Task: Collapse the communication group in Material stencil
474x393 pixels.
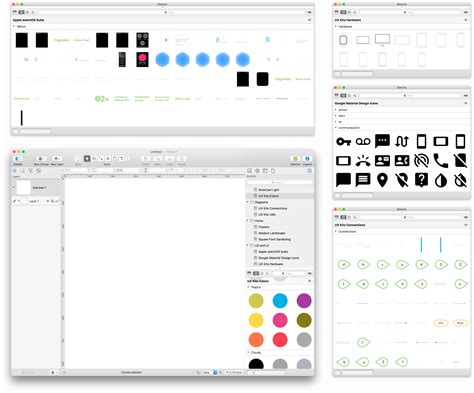Action: (x=336, y=128)
